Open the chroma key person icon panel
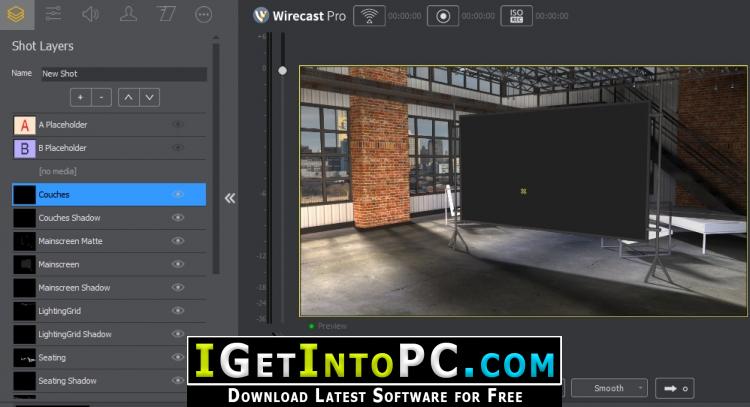Image resolution: width=750 pixels, height=407 pixels. click(128, 14)
